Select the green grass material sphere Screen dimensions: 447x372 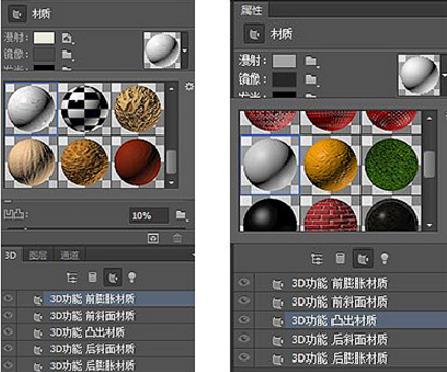pos(391,165)
